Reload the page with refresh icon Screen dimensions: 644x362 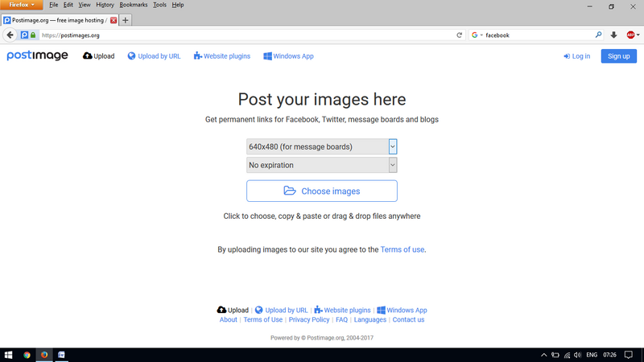[459, 35]
